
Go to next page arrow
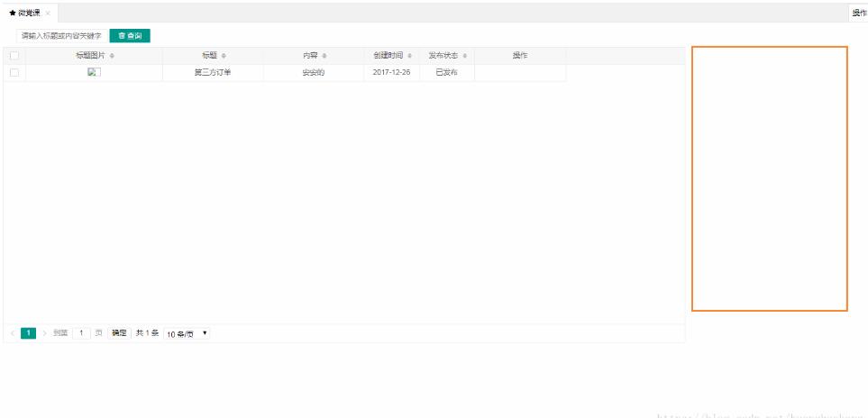click(44, 333)
